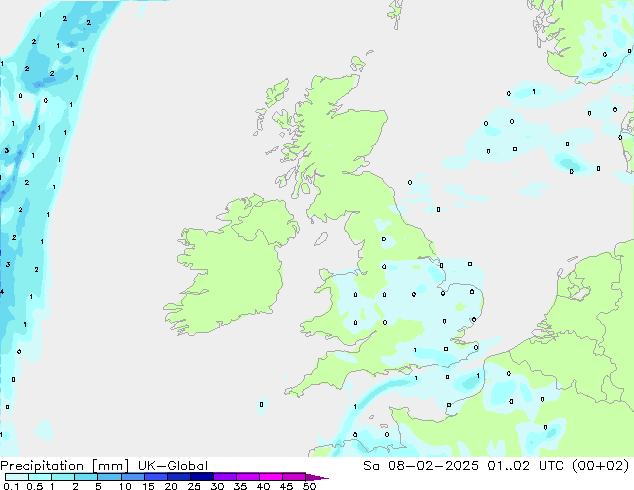Image resolution: width=634 pixels, height=490 pixels.
Task: Click the legend scale label "35"
Action: point(240,486)
